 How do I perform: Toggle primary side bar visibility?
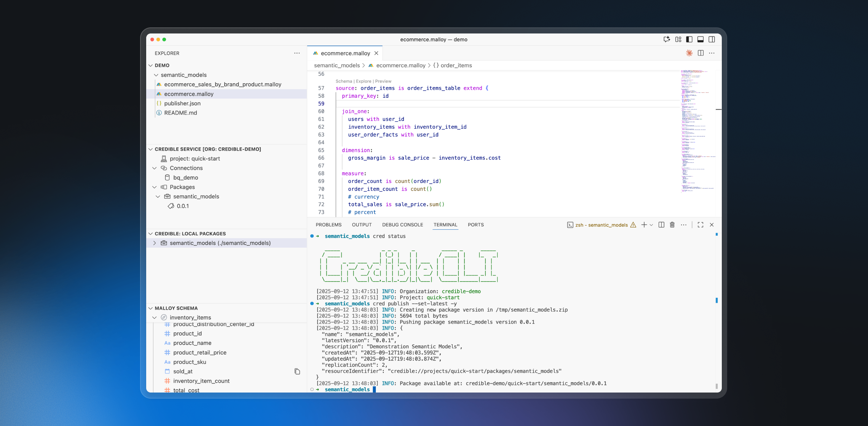(x=689, y=40)
